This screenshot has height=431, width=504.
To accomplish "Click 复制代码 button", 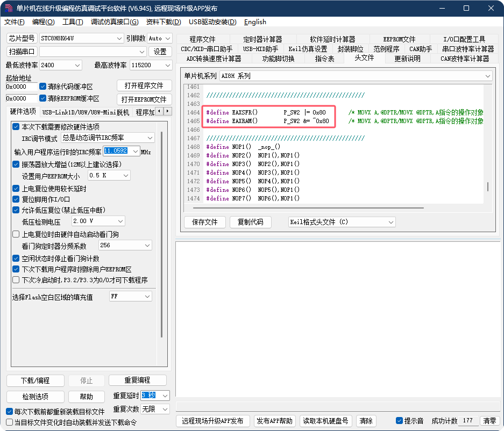I will click(251, 222).
